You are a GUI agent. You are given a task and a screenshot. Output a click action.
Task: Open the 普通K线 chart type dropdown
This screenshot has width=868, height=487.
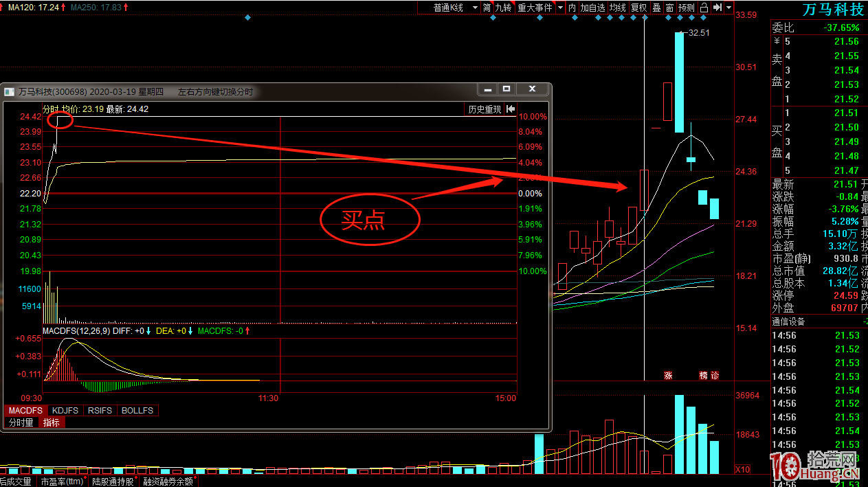click(x=449, y=8)
